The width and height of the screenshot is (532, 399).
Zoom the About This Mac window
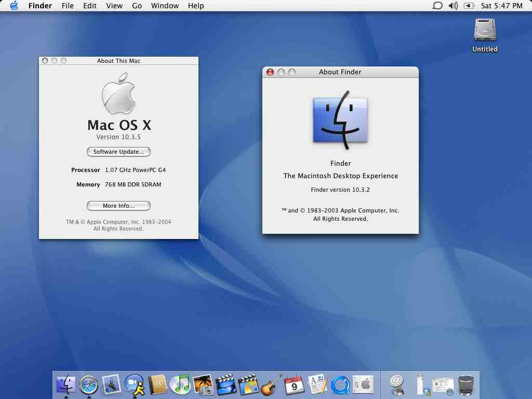coord(63,60)
